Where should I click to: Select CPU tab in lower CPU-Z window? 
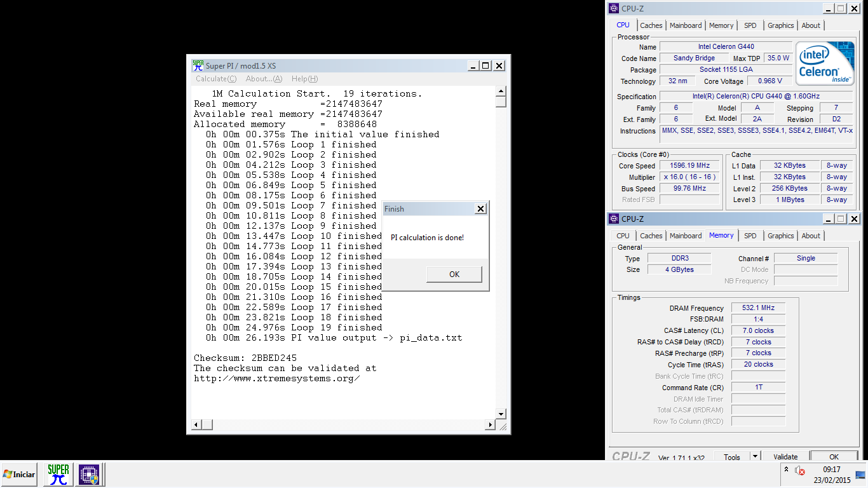[623, 236]
